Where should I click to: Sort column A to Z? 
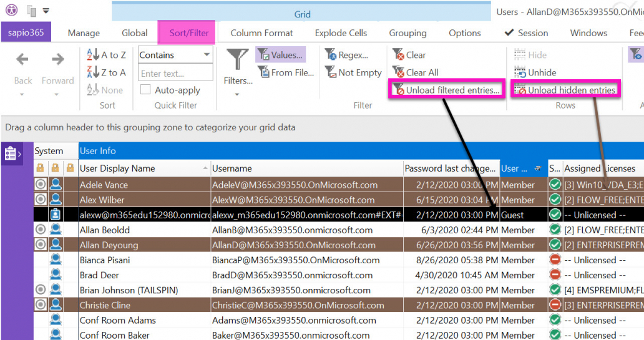point(106,55)
